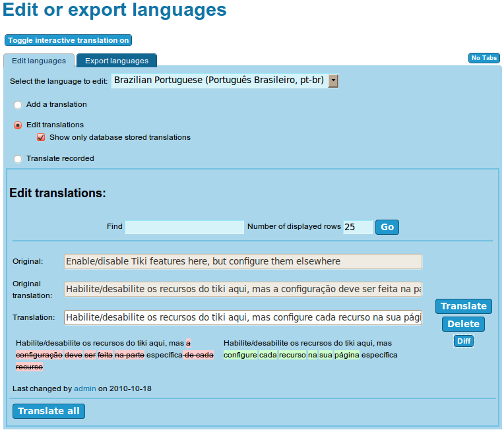Uncheck Show only database stored translations
The height and width of the screenshot is (432, 504).
click(x=41, y=138)
